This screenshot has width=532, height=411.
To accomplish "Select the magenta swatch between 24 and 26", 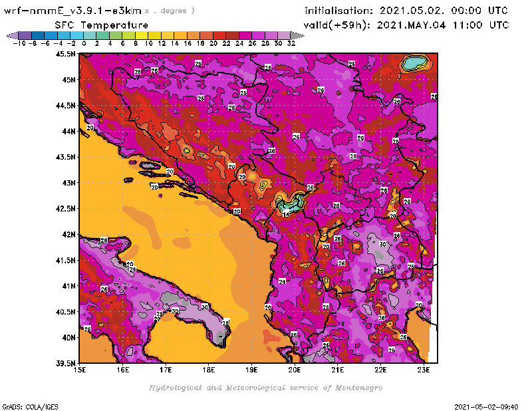I will pos(245,35).
